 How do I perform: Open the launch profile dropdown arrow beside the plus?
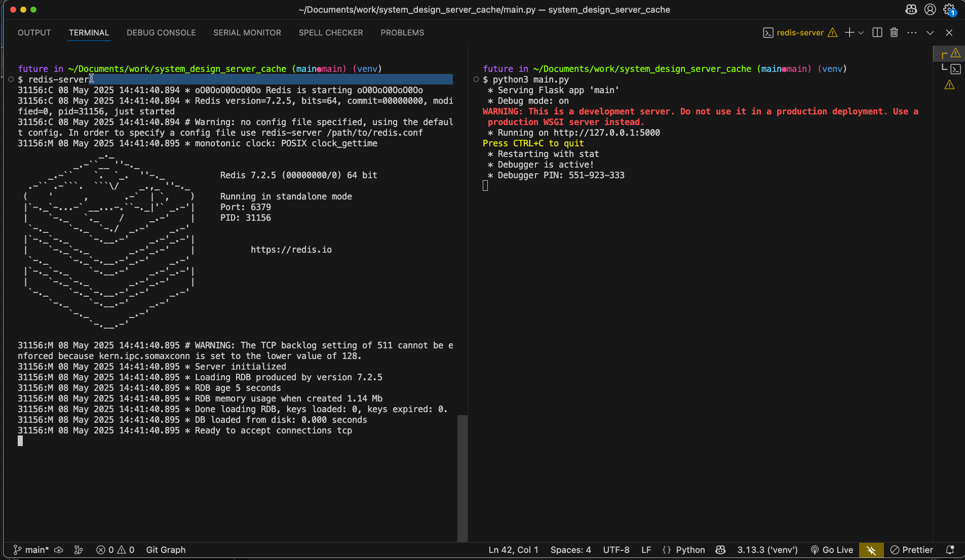(x=861, y=32)
